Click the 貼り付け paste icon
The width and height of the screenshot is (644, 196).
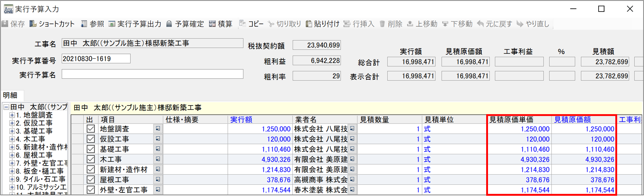(309, 24)
